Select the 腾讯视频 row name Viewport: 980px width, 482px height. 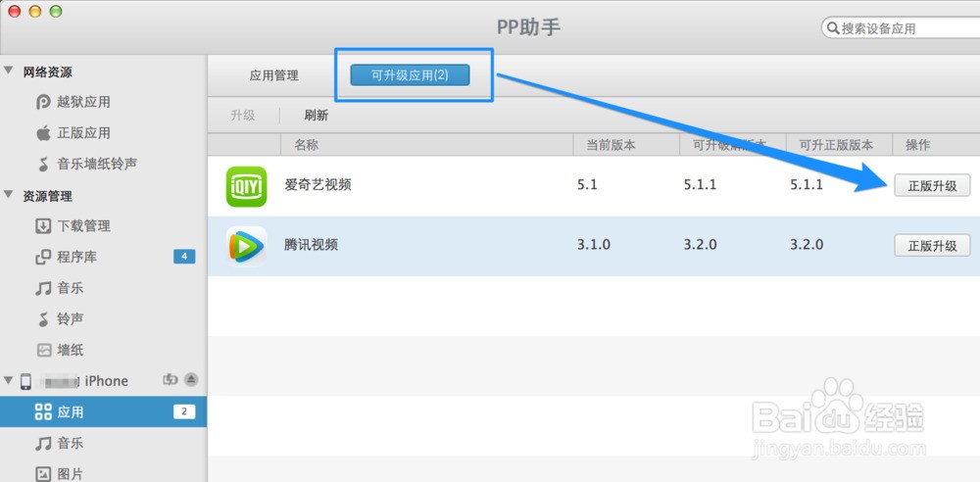(312, 245)
